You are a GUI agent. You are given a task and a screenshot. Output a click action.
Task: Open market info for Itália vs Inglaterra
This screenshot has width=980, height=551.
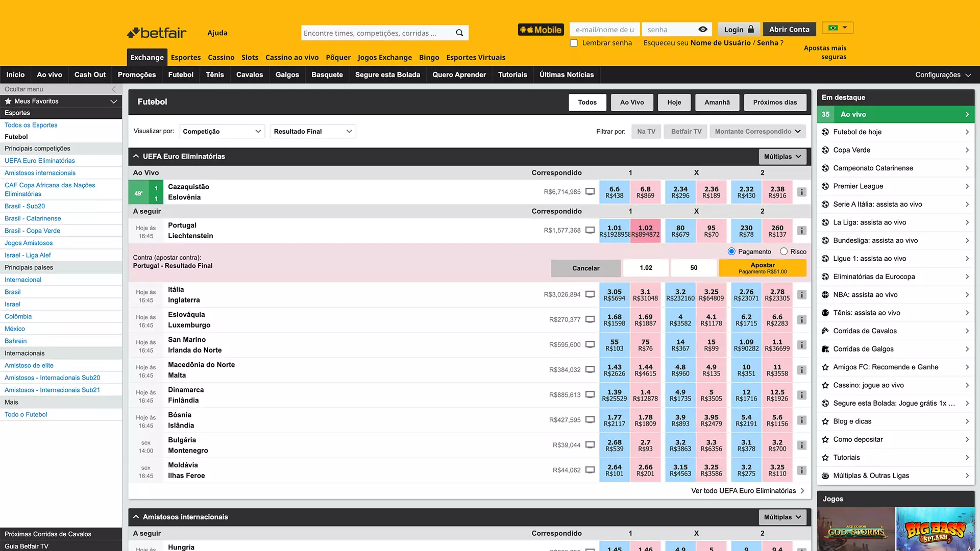click(x=802, y=295)
